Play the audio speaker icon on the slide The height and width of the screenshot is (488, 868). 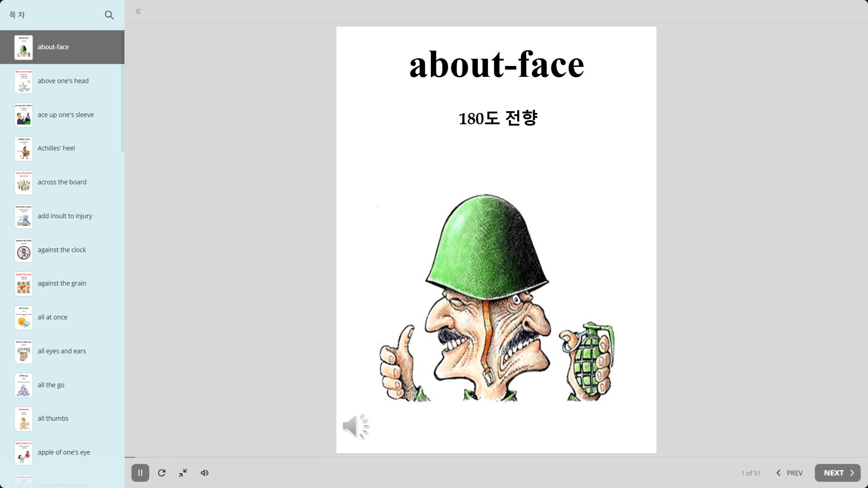tap(356, 426)
